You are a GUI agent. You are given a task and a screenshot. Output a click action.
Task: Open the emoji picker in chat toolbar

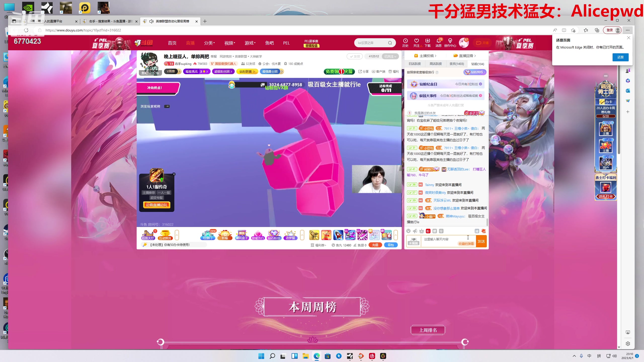pyautogui.click(x=409, y=231)
